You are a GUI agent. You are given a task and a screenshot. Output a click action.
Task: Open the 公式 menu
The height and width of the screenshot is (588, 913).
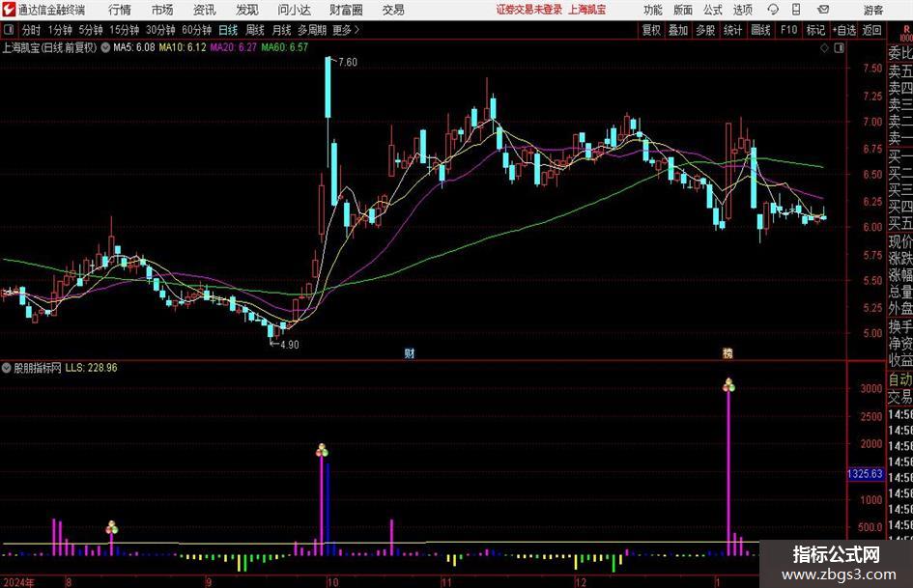pos(712,10)
